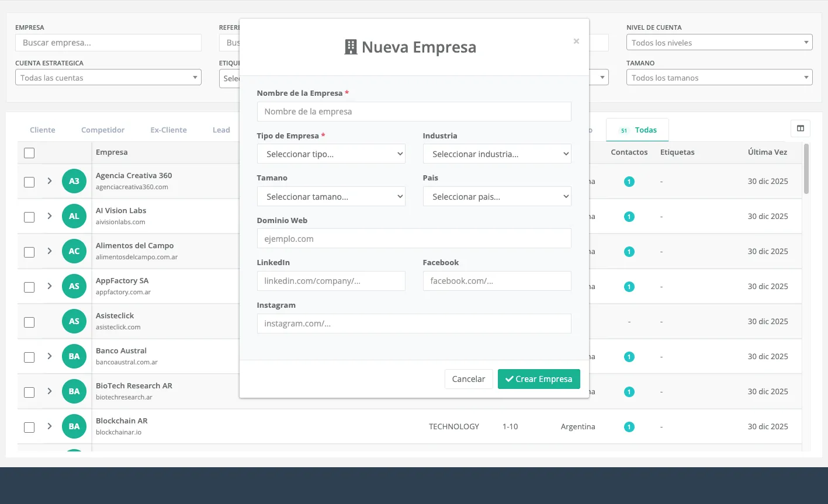Expand the Alimentos del Campo row

click(50, 251)
